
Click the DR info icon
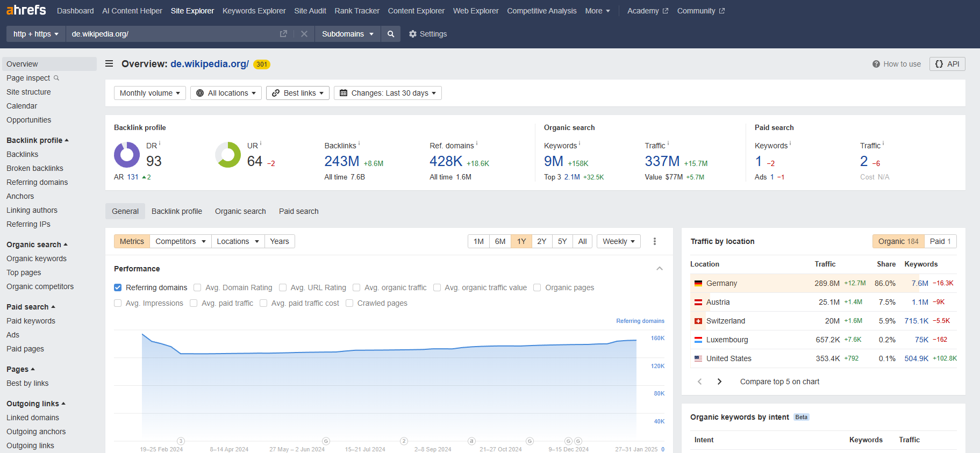(x=160, y=143)
